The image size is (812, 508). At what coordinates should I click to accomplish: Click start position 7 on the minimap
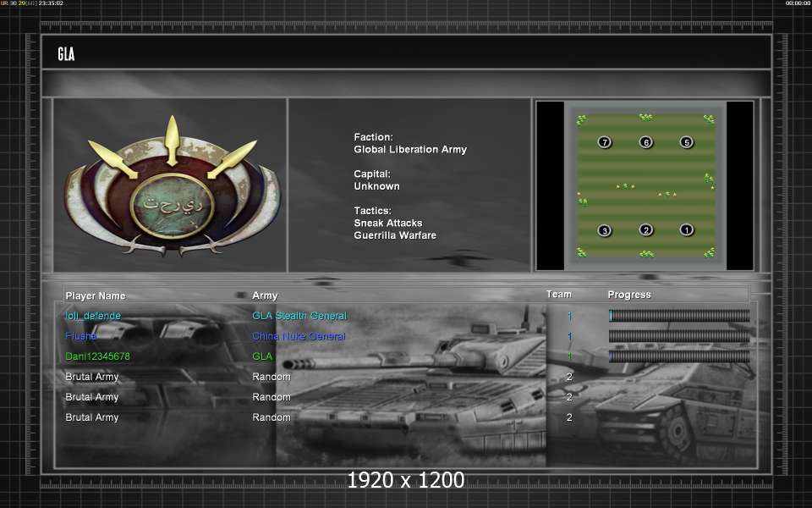point(604,142)
